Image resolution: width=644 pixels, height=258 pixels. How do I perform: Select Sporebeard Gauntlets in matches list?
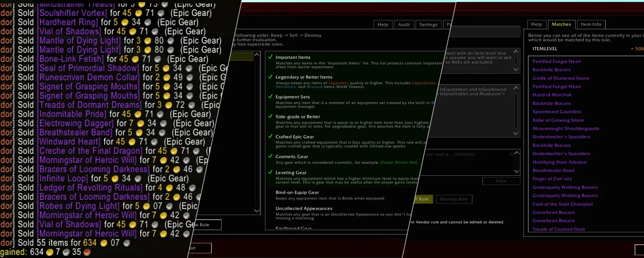tap(557, 112)
